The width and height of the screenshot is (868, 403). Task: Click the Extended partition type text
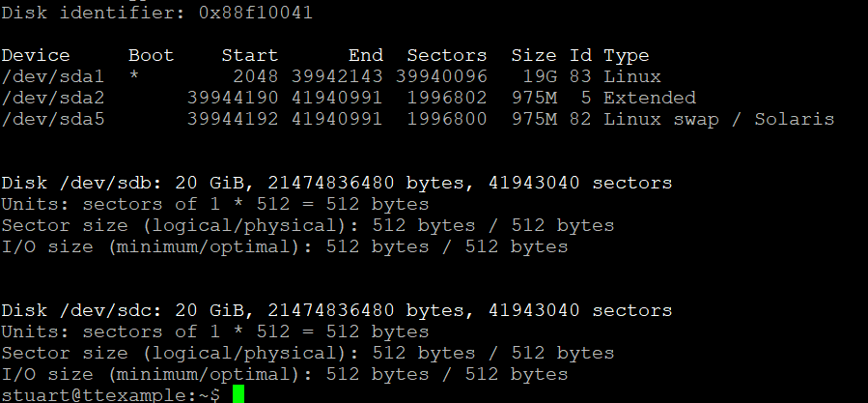(x=649, y=98)
